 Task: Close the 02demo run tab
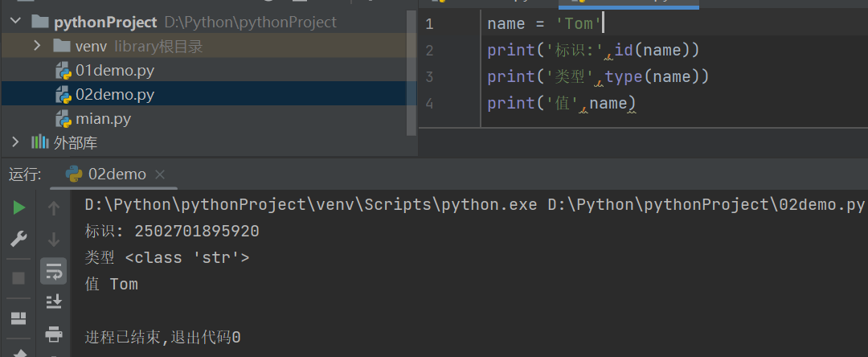(160, 174)
